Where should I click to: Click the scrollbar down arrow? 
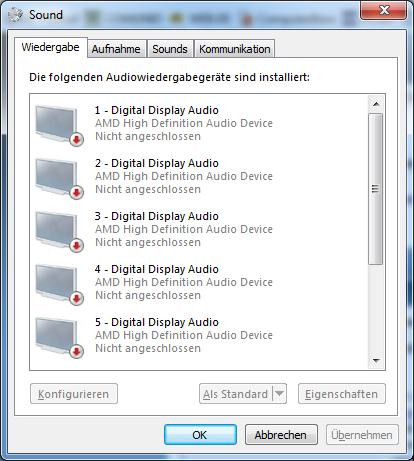[376, 360]
